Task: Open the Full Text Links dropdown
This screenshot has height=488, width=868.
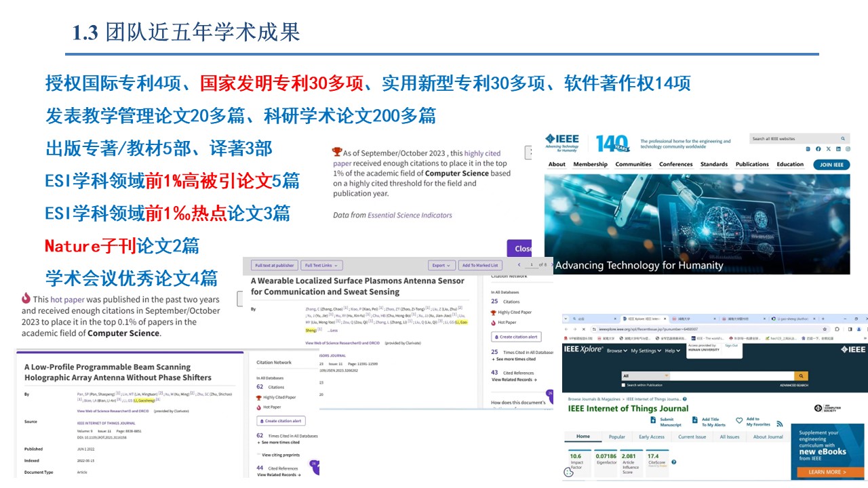Action: click(x=321, y=265)
